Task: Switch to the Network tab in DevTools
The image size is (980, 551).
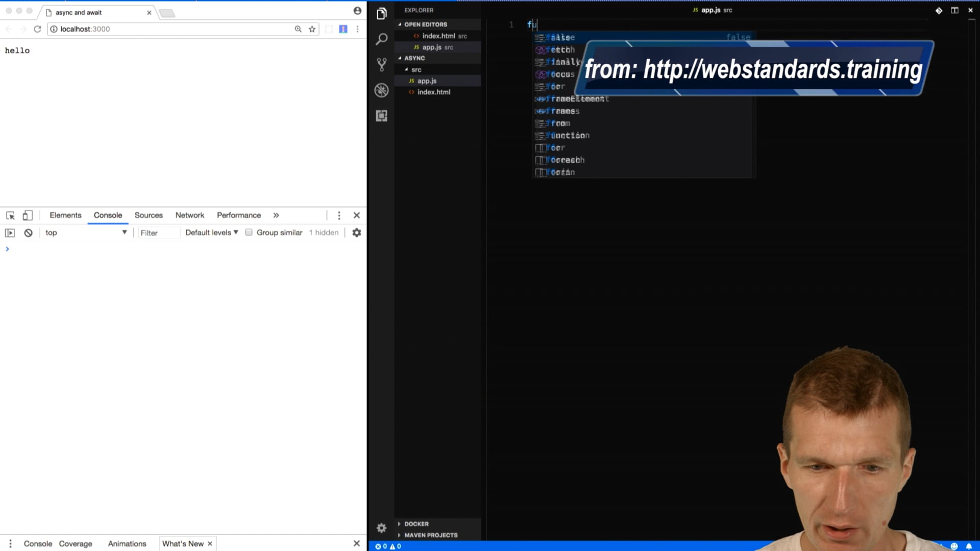Action: (189, 215)
